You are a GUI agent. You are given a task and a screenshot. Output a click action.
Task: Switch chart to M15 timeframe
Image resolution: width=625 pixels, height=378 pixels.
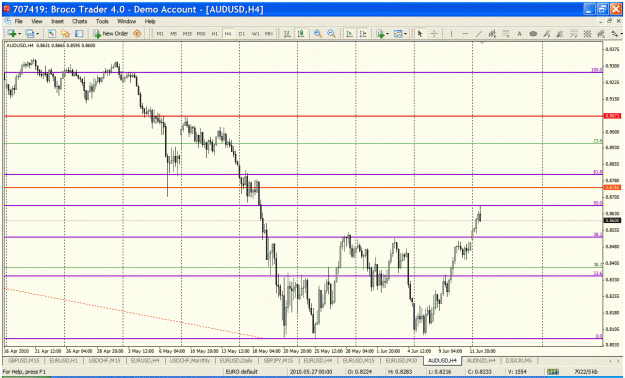[187, 34]
